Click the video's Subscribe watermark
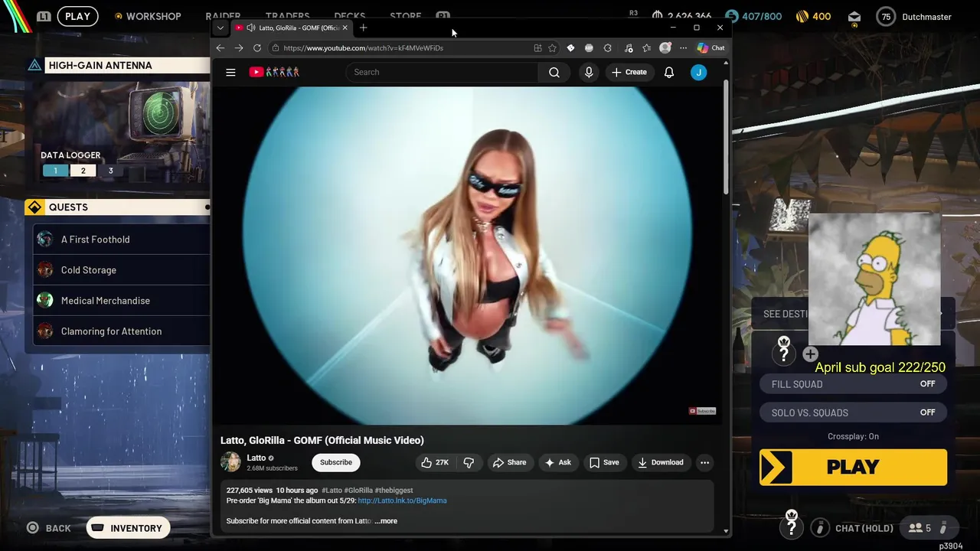 pyautogui.click(x=702, y=411)
